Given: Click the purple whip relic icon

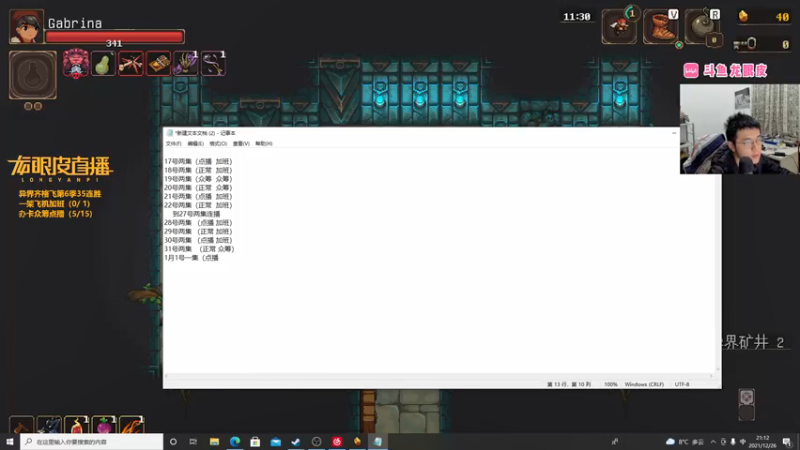Looking at the screenshot, I should pyautogui.click(x=213, y=64).
